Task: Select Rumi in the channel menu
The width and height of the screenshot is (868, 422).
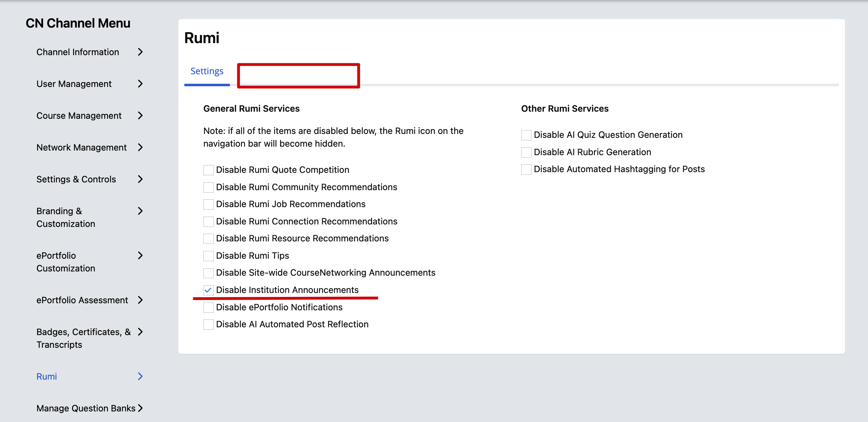Action: [x=47, y=376]
